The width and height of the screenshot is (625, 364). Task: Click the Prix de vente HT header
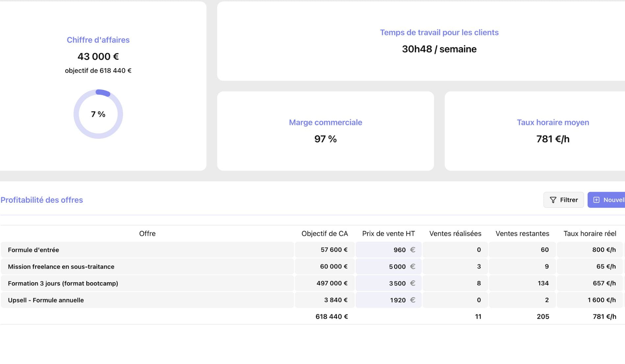pos(388,234)
